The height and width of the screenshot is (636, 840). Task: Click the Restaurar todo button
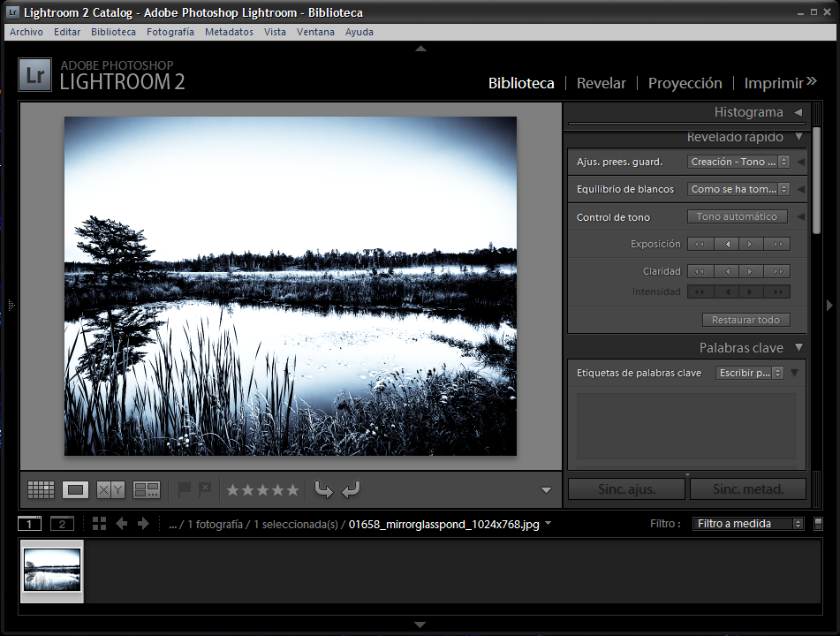tap(745, 320)
